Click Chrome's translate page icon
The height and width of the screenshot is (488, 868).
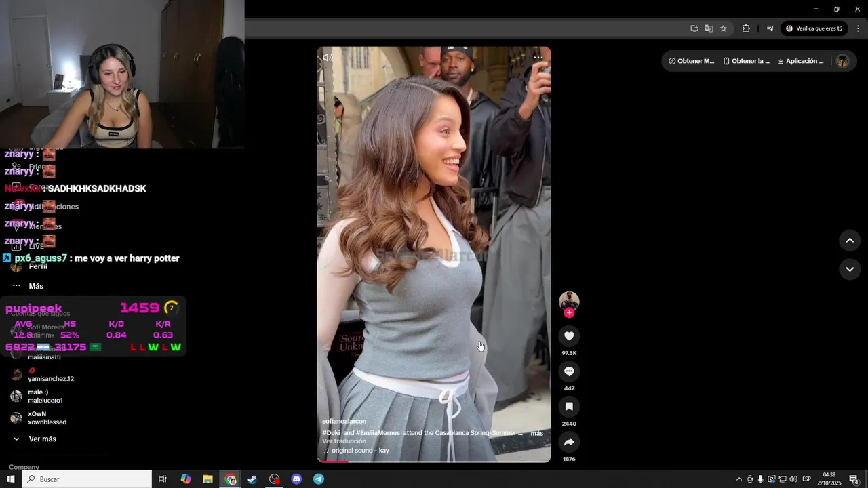pos(709,28)
